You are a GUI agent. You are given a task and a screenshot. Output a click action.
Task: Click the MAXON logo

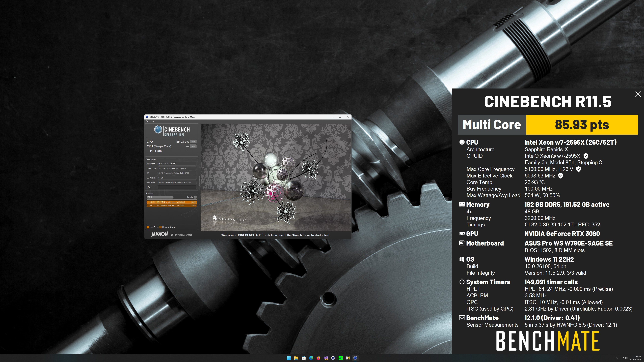click(x=159, y=234)
